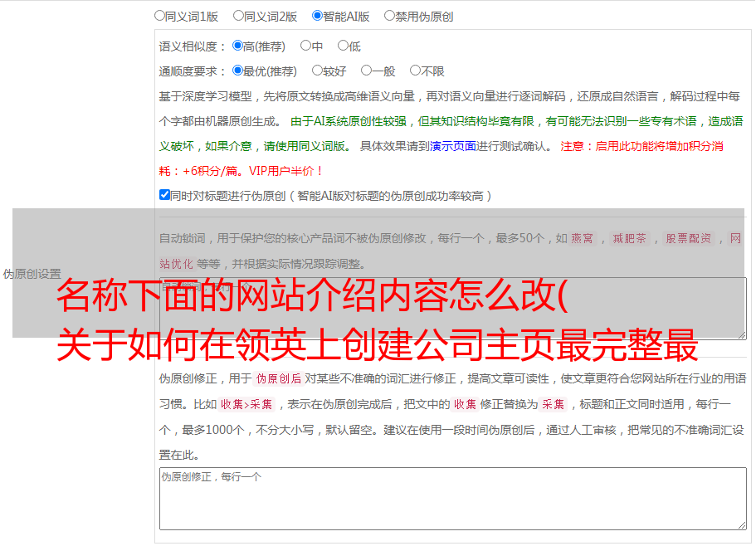This screenshot has height=546, width=756.
Task: Toggle 同时对标题进行伪原创 checkbox
Action: click(164, 195)
